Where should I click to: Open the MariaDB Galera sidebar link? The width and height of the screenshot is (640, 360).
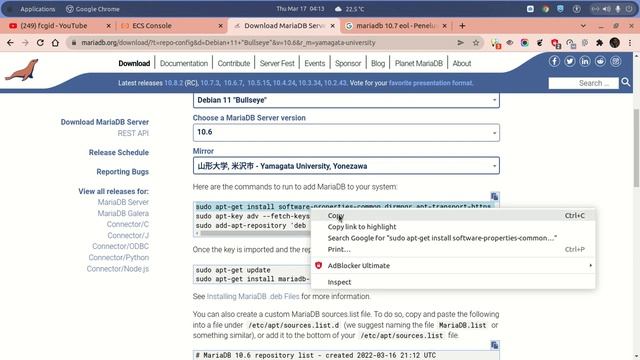(123, 213)
